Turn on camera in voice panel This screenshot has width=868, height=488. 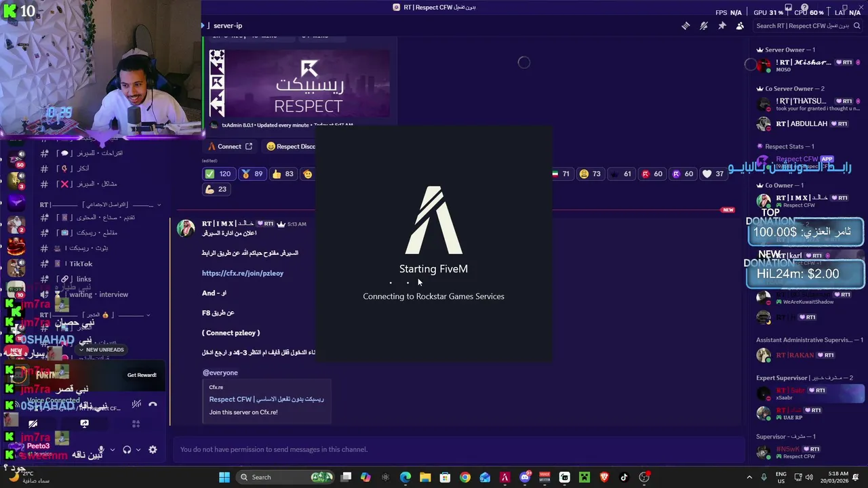[33, 424]
